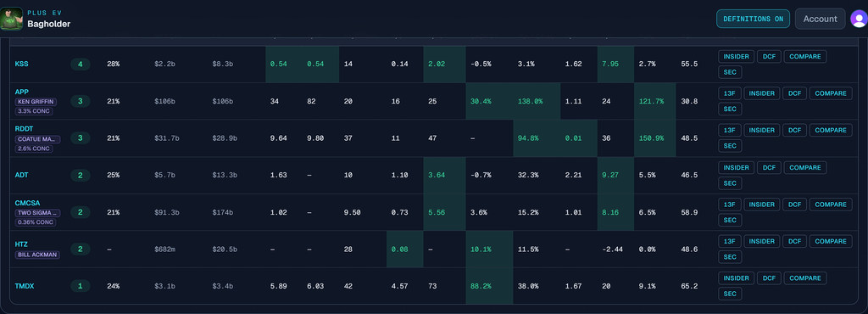This screenshot has height=314, width=868.
Task: Toggle the Definitions On button
Action: 753,19
